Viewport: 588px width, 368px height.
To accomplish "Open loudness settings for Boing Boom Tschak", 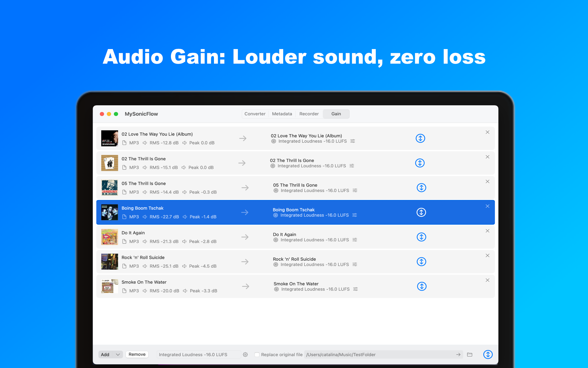I will (354, 215).
